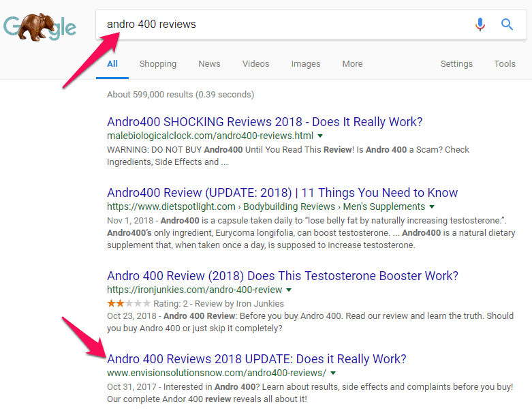The height and width of the screenshot is (415, 532).
Task: Open 'Andro400 SHOCKING Reviews 2018' result
Action: point(265,122)
